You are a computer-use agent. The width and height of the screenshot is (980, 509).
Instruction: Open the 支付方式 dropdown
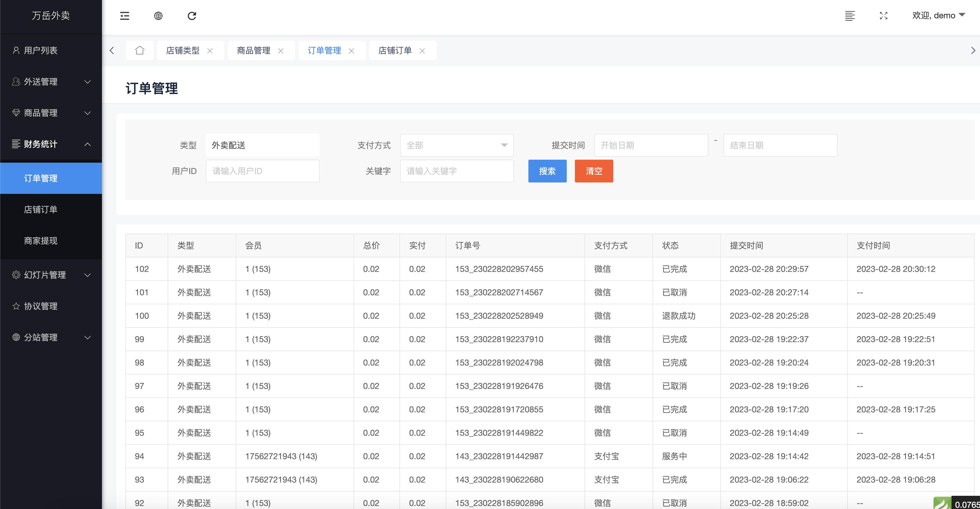coord(456,145)
